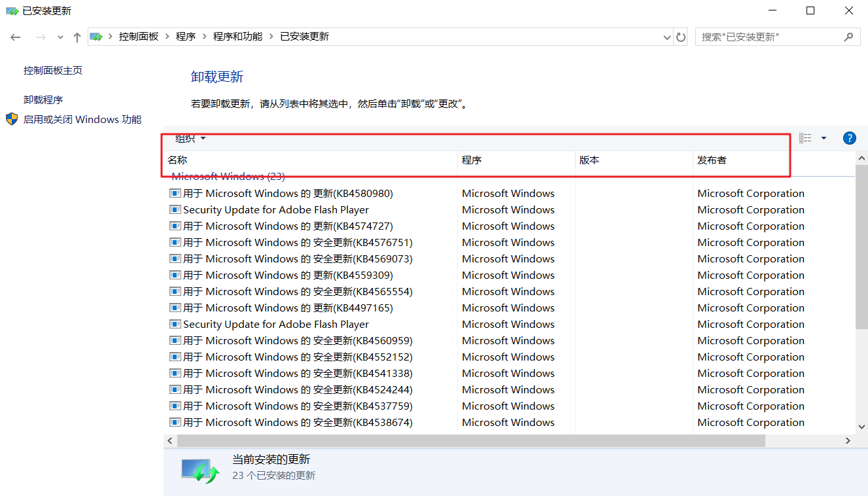Navigate to 程序和功能 in the breadcrumb
Image resolution: width=868 pixels, height=496 pixels.
tap(237, 37)
